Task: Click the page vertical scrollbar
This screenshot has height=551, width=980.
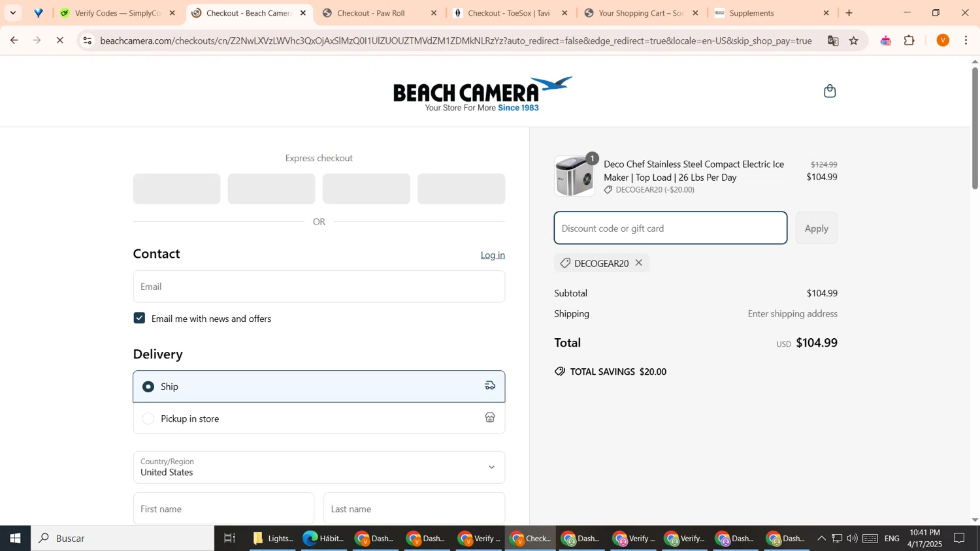Action: point(975,129)
